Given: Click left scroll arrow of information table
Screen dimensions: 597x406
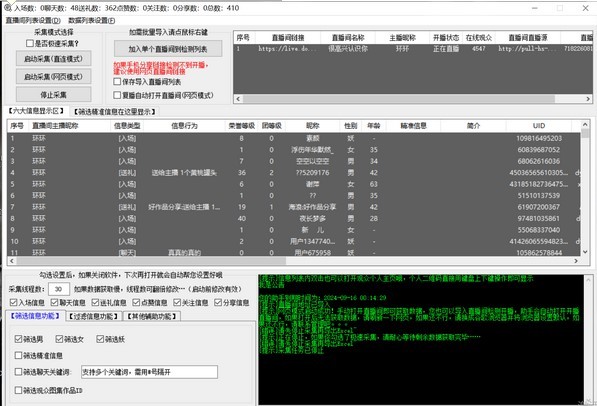Looking at the screenshot, I should point(12,261).
